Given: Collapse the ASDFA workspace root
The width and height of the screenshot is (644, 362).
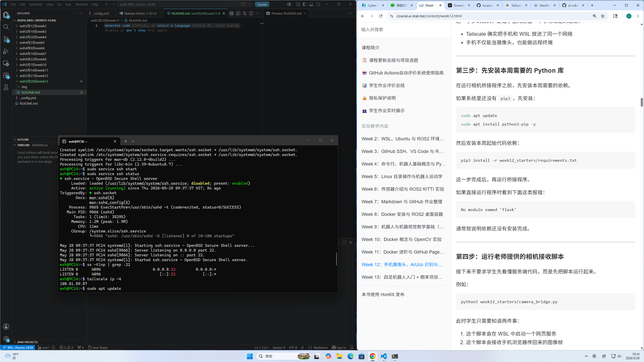Looking at the screenshot, I should [36, 20].
